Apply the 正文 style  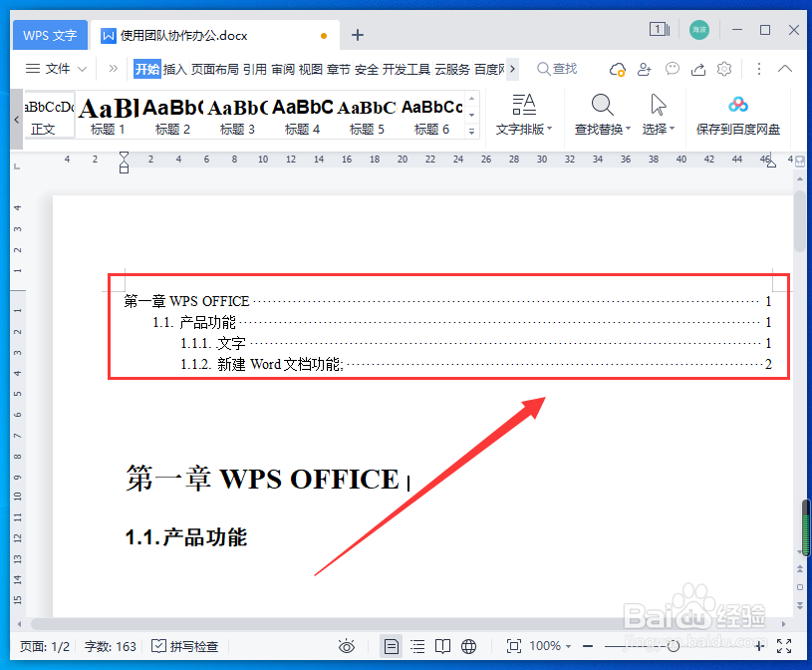49,115
